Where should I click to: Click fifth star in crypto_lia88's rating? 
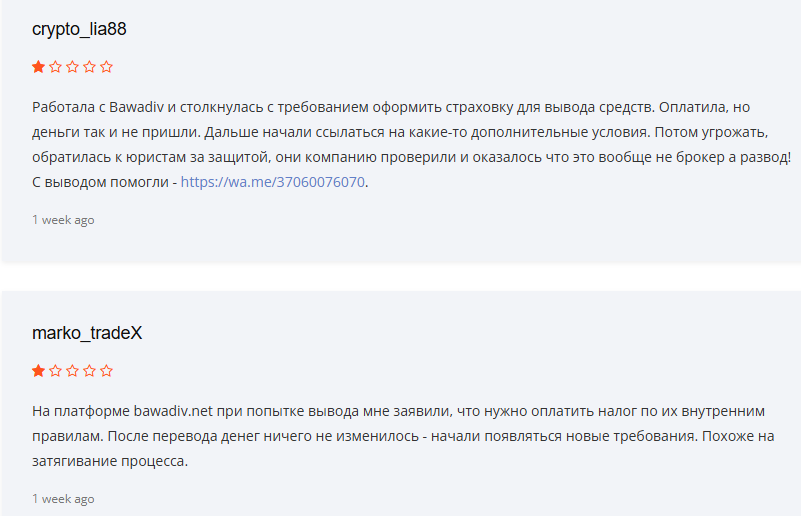coord(106,67)
